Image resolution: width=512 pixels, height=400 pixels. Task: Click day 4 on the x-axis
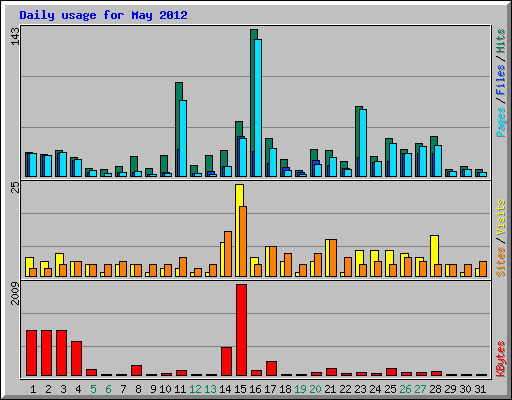(78, 389)
